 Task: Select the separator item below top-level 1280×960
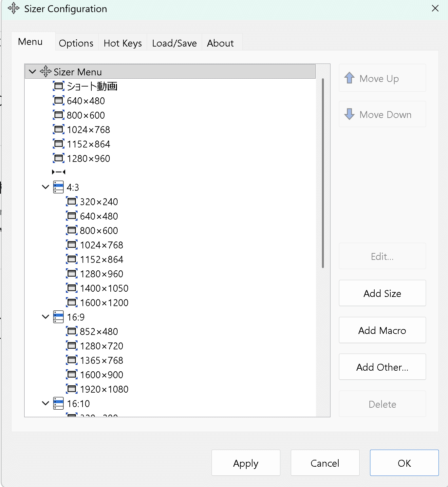coord(59,172)
